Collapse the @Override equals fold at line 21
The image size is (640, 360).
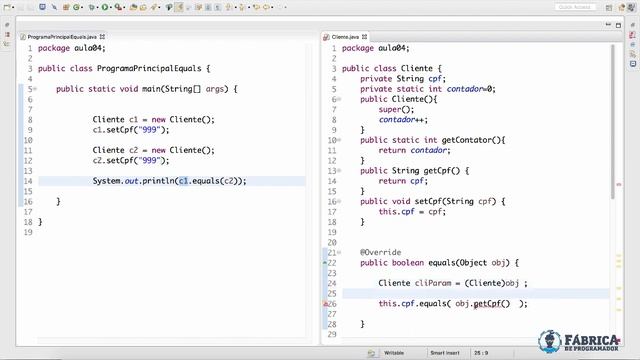[x=339, y=252]
